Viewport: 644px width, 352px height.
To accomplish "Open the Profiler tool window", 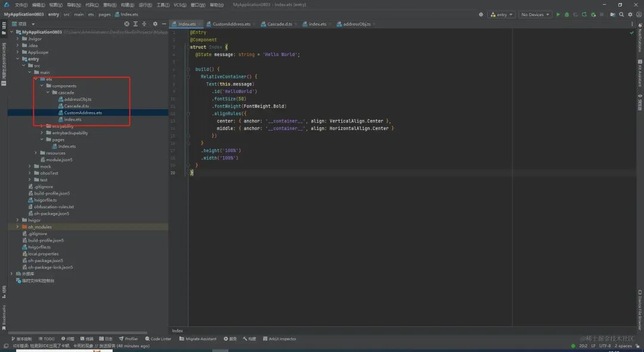I will 128,339.
